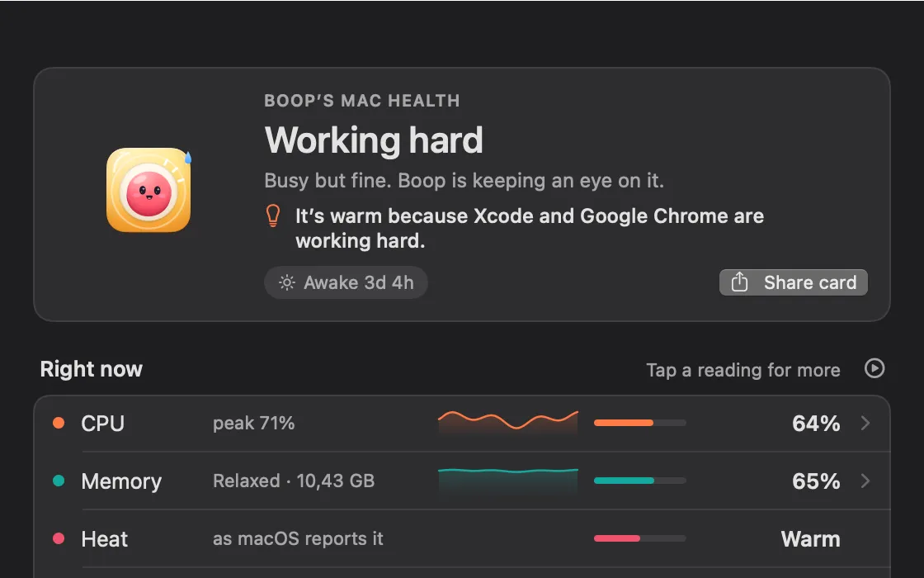Select the Heat reading row
Viewport: 924px width, 578px height.
[x=462, y=538]
